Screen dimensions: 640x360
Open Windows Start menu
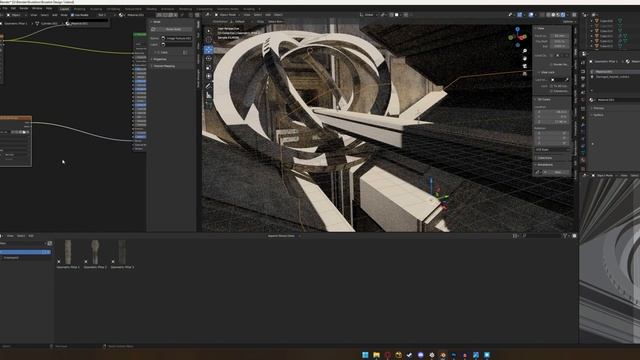click(x=365, y=355)
